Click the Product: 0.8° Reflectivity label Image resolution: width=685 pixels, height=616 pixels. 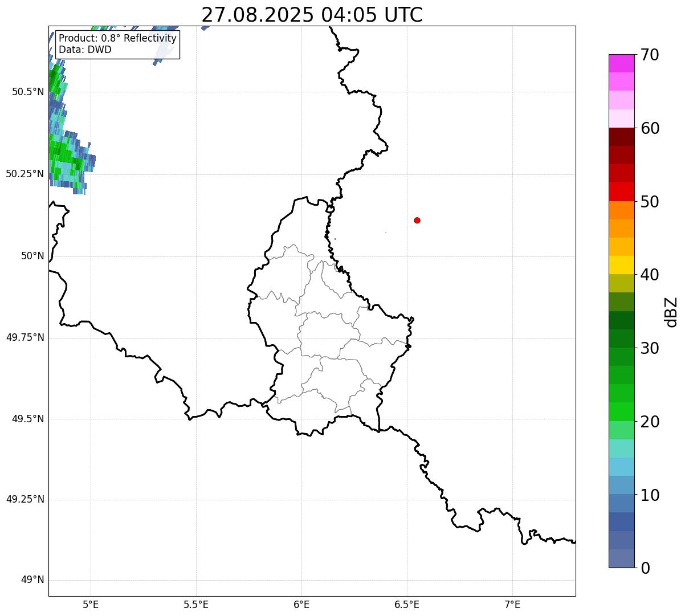coord(117,38)
